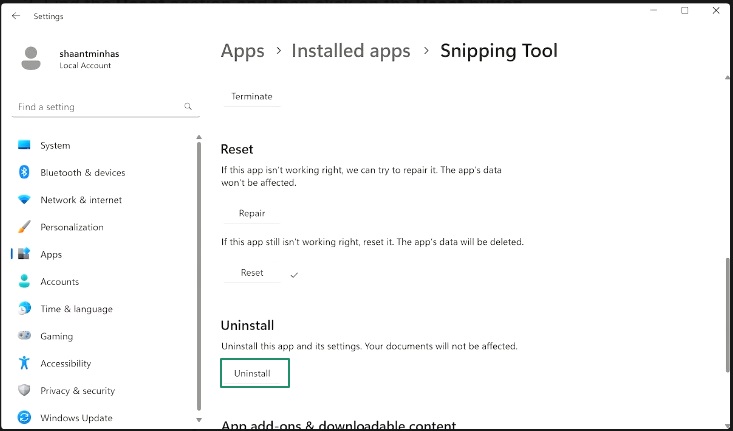The height and width of the screenshot is (431, 733).
Task: Maximize the Settings window
Action: click(x=685, y=10)
